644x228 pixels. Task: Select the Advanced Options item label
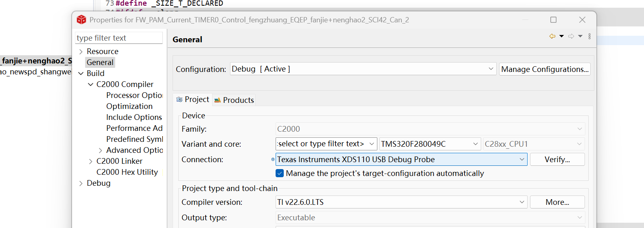[135, 150]
